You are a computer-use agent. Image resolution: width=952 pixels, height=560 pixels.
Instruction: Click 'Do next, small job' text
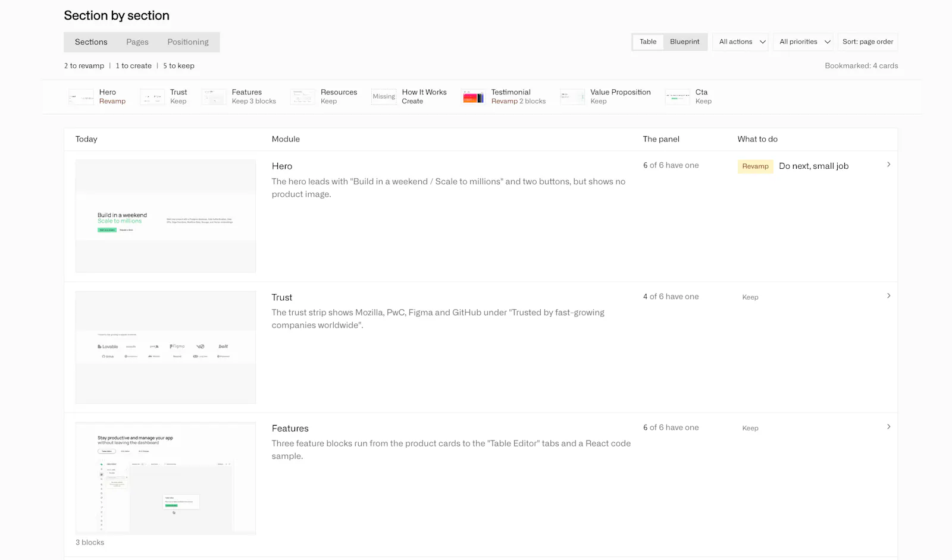(x=813, y=166)
